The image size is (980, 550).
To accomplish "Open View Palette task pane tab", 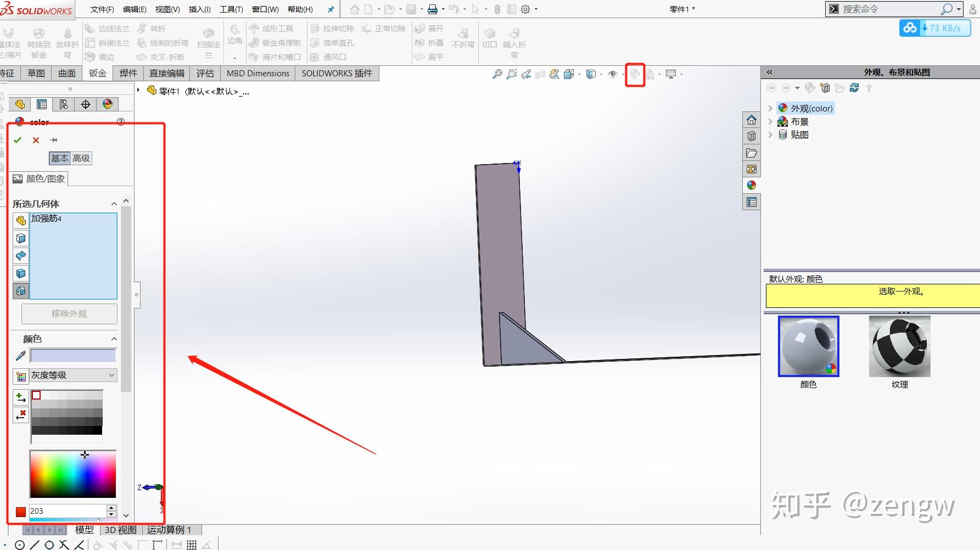I will (x=752, y=169).
